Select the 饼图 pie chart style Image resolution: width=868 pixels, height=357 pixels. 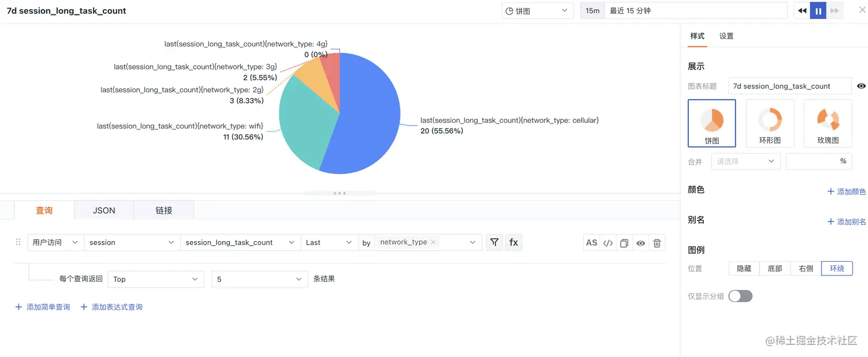[712, 123]
